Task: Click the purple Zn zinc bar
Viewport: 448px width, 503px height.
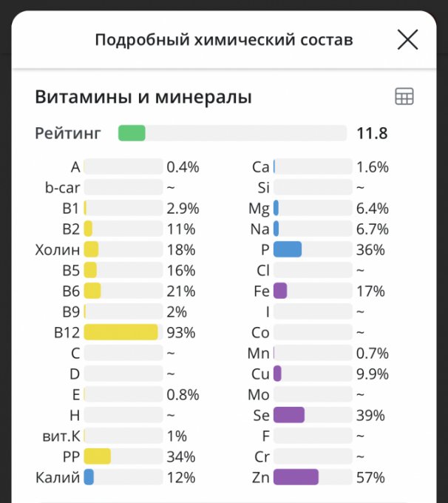Action: (x=296, y=477)
